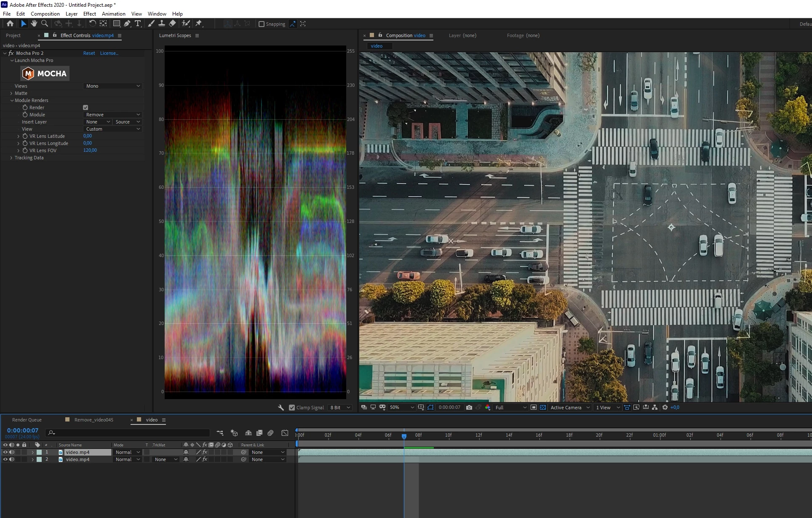Screen dimensions: 812x518
Task: Uncheck the Render checkbox in Module Renders
Action: (x=85, y=107)
